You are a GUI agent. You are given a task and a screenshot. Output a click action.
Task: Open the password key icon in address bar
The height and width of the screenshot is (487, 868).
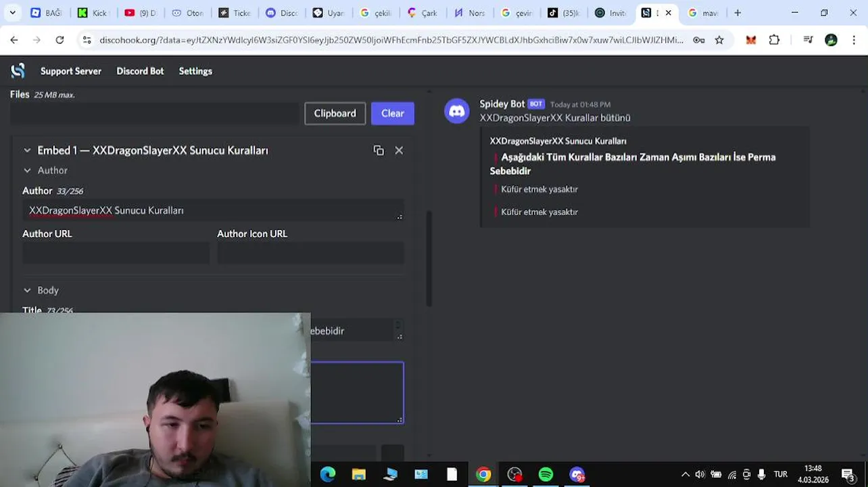(698, 40)
